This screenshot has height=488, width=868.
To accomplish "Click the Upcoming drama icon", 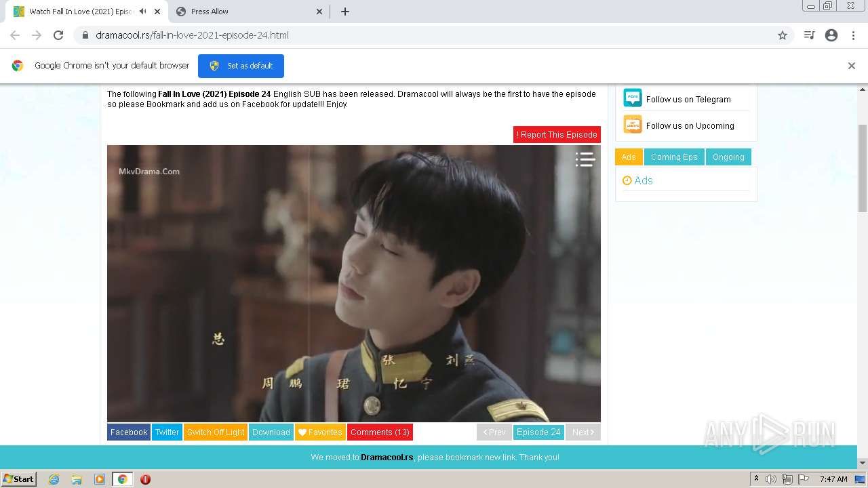I will (x=633, y=125).
